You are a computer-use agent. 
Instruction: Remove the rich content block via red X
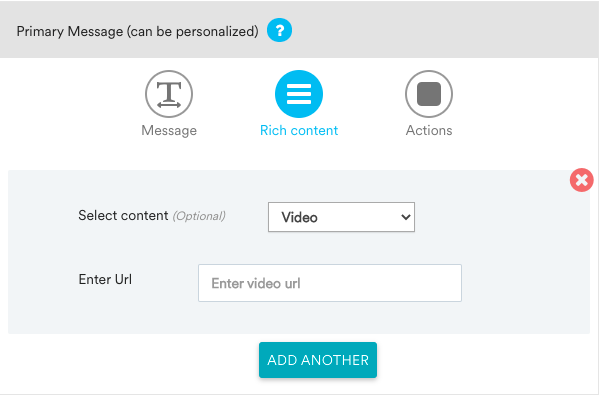[581, 180]
